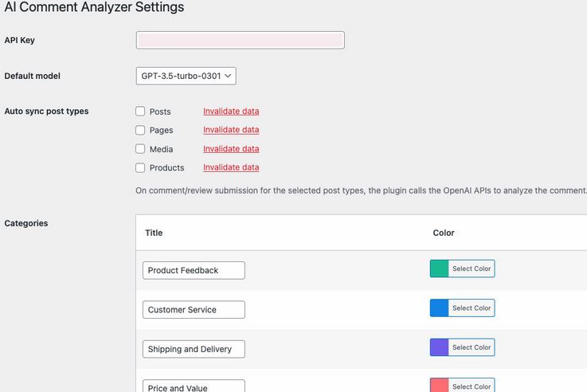Edit the Product Feedback title field
The image size is (587, 392).
click(x=194, y=270)
